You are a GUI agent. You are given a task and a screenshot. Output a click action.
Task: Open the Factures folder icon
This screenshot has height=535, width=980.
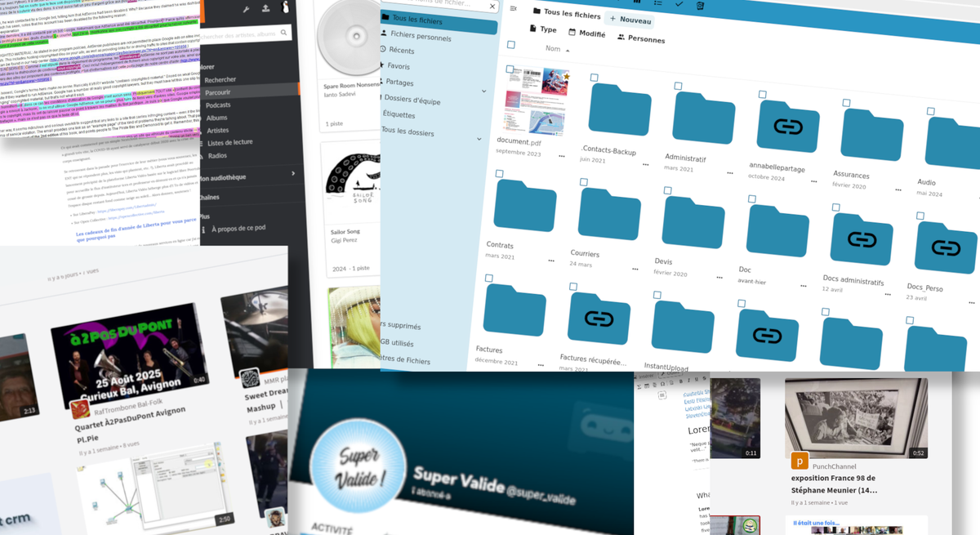[x=514, y=310]
